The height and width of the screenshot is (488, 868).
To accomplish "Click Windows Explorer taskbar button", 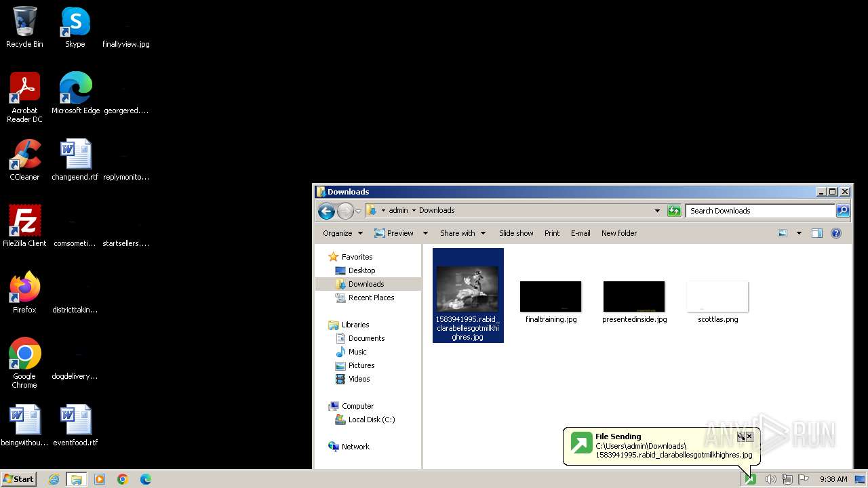I will 77,479.
